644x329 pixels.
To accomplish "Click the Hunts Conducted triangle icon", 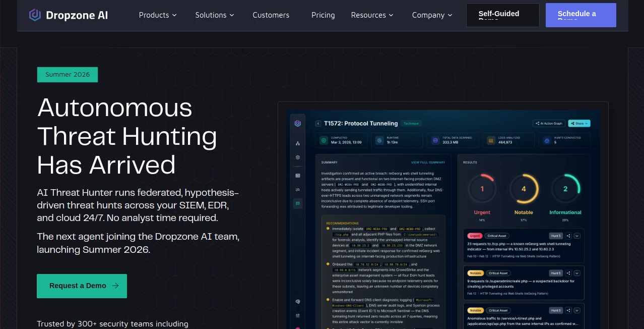I will click(547, 140).
